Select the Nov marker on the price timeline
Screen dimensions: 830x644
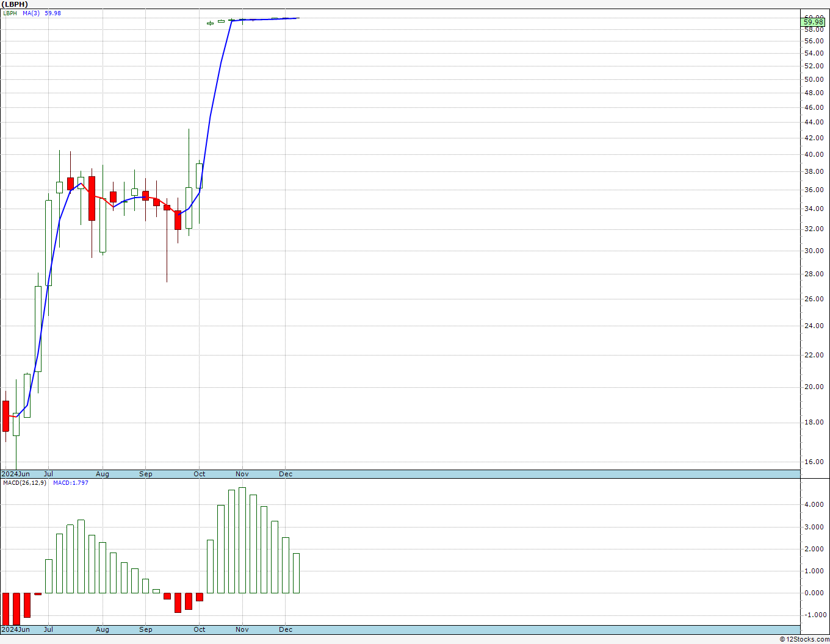242,474
